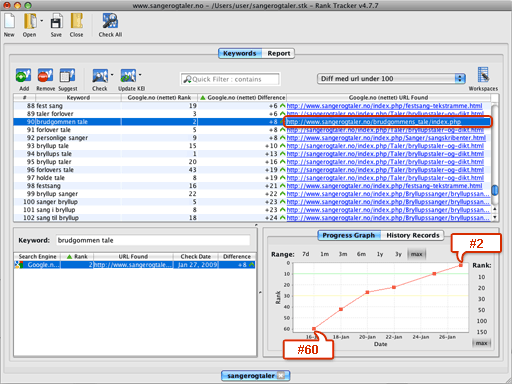Click the Open project icon
The height and width of the screenshot is (384, 512).
point(30,21)
